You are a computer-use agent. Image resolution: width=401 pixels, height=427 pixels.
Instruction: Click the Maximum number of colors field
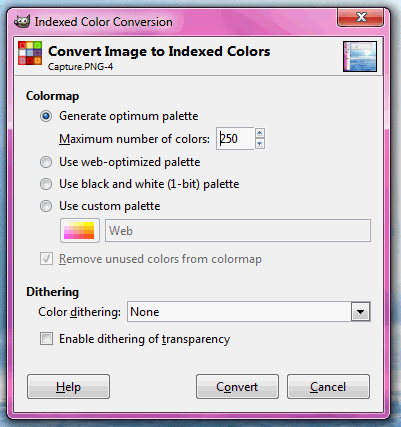pos(235,139)
